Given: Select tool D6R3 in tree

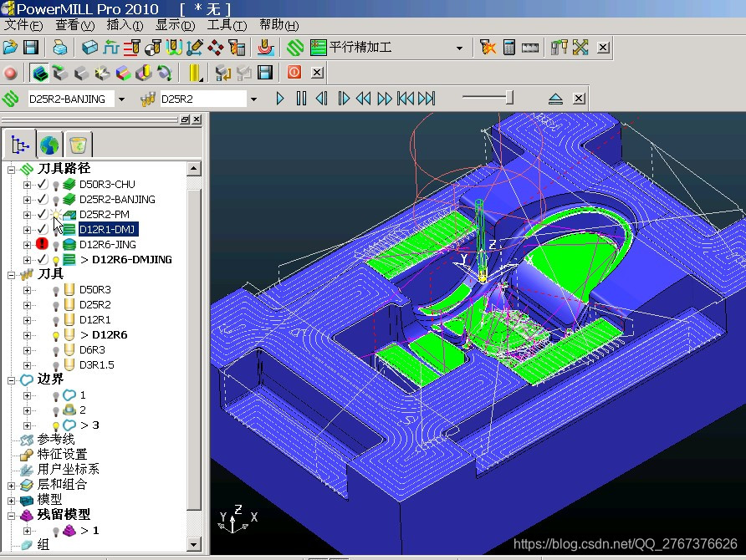Looking at the screenshot, I should pyautogui.click(x=92, y=350).
